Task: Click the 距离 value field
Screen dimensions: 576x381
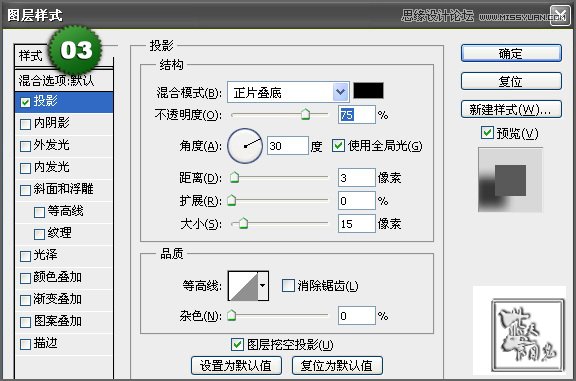Action: pos(357,177)
